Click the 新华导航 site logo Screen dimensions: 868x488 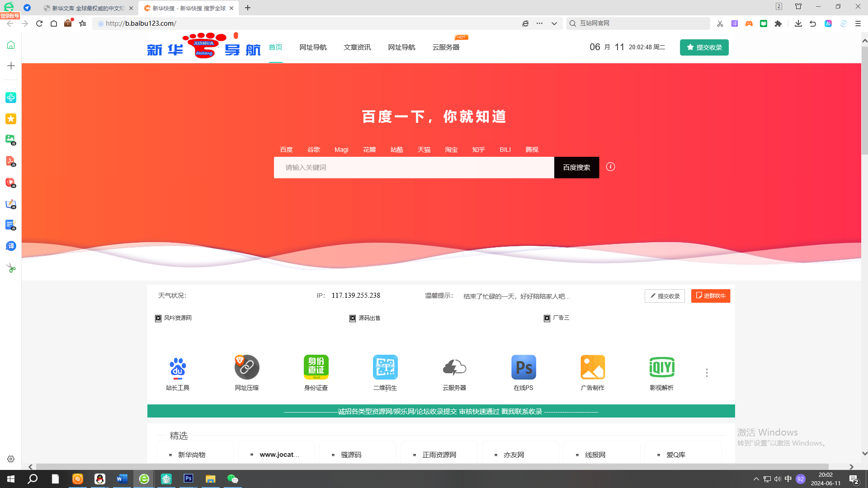click(204, 46)
